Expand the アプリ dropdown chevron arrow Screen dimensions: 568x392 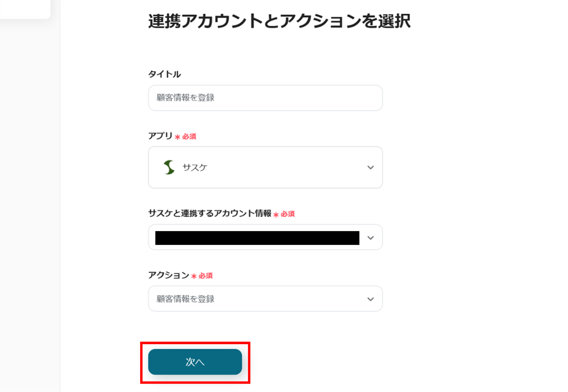(370, 167)
